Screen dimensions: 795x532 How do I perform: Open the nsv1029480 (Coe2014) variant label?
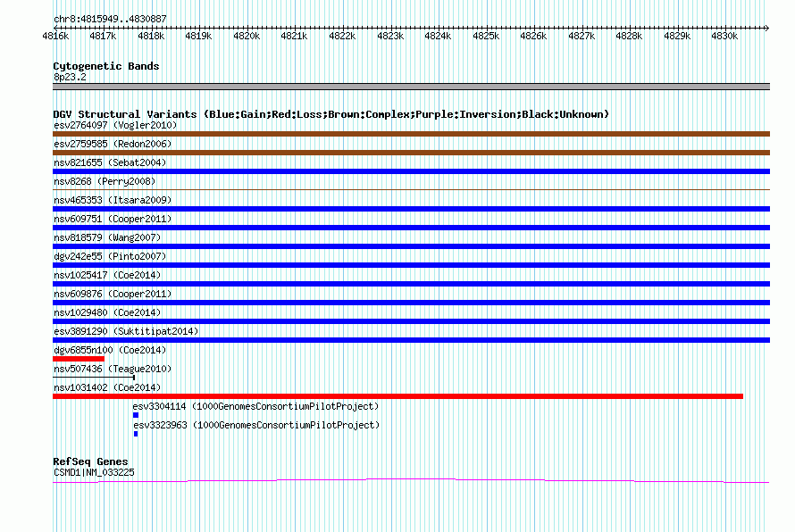click(x=107, y=312)
